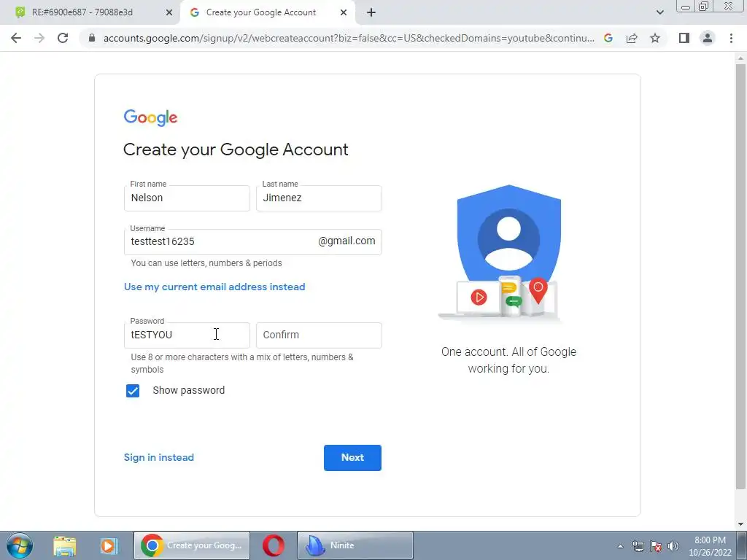Show hidden tray icons arrow
The width and height of the screenshot is (747, 560).
tap(620, 546)
